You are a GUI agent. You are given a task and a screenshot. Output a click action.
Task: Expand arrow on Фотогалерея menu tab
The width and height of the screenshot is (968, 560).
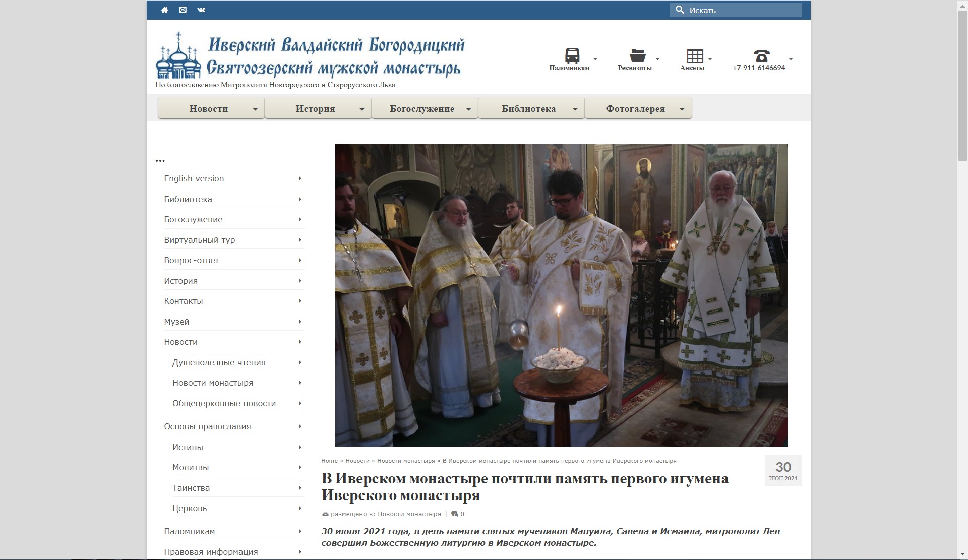[x=682, y=109]
